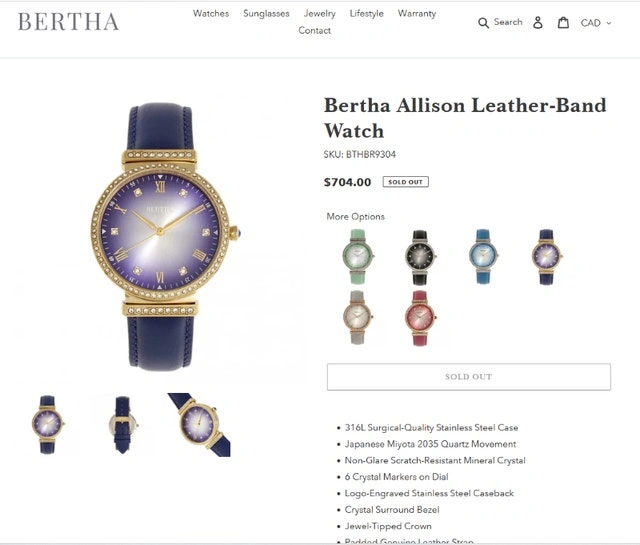640x545 pixels.
Task: Open the Sunglasses menu item
Action: [x=266, y=13]
